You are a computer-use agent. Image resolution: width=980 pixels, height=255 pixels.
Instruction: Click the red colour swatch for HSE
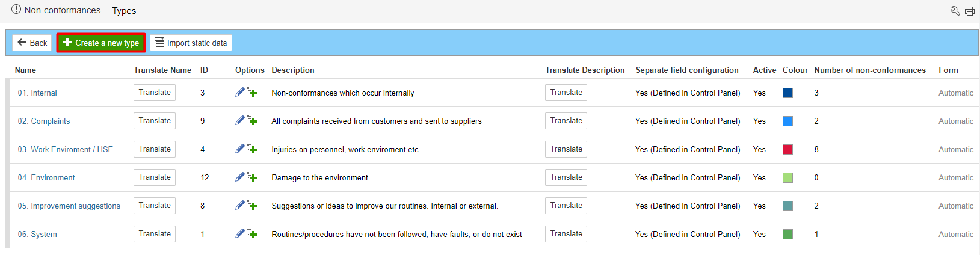pos(787,149)
